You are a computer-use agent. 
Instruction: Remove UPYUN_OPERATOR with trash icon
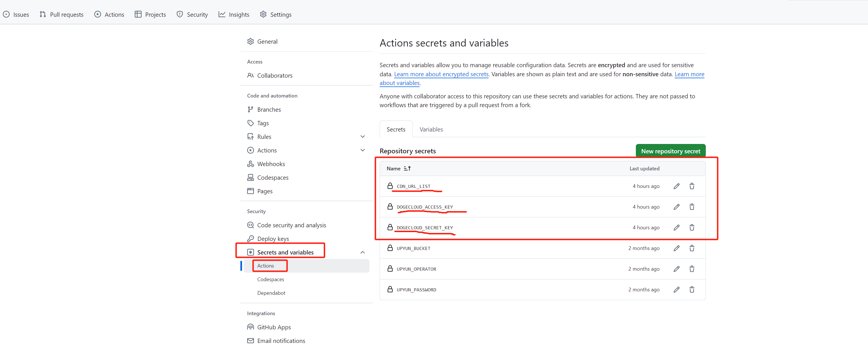click(x=691, y=269)
